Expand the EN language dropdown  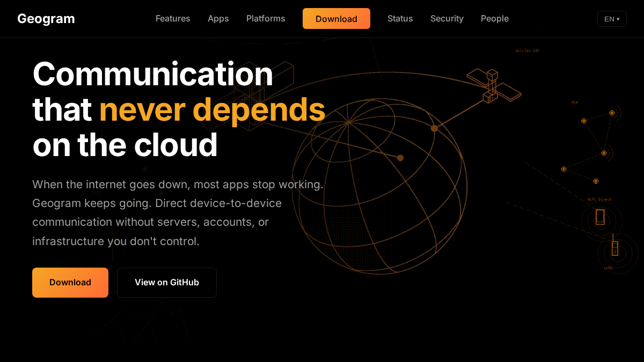(612, 19)
